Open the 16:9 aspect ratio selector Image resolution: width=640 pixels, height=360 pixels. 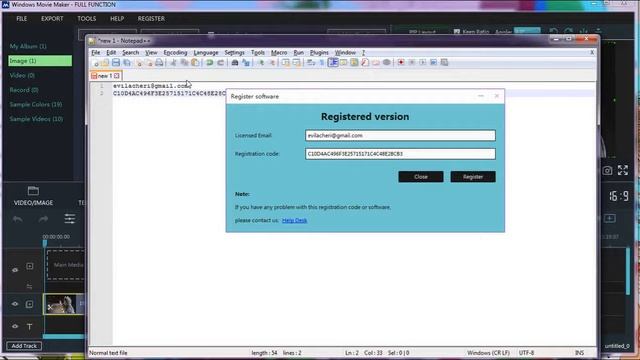coord(619,196)
